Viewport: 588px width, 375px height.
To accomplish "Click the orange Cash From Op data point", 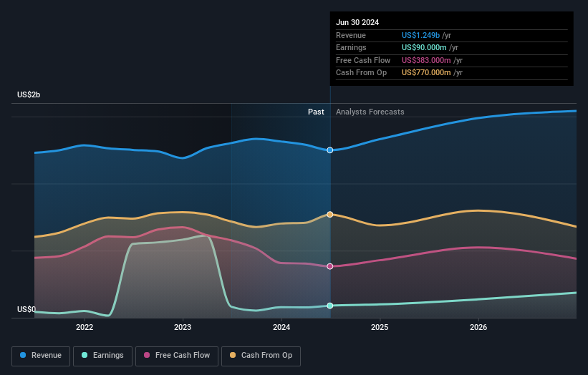I will pos(330,214).
